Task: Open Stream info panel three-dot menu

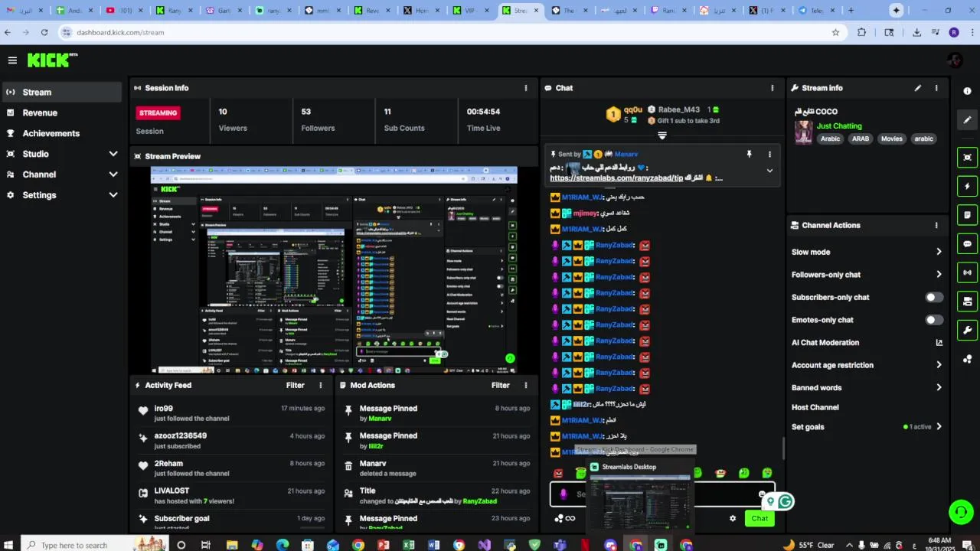Action: tap(936, 88)
